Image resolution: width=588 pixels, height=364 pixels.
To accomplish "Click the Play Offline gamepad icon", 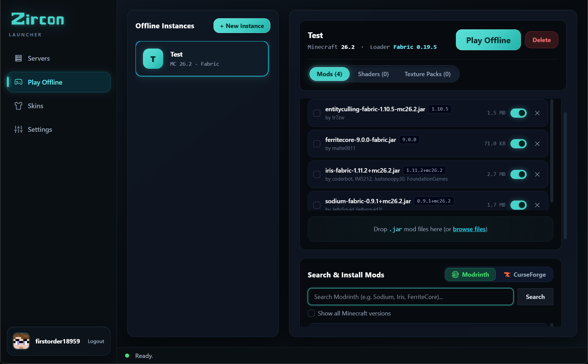I will 19,82.
